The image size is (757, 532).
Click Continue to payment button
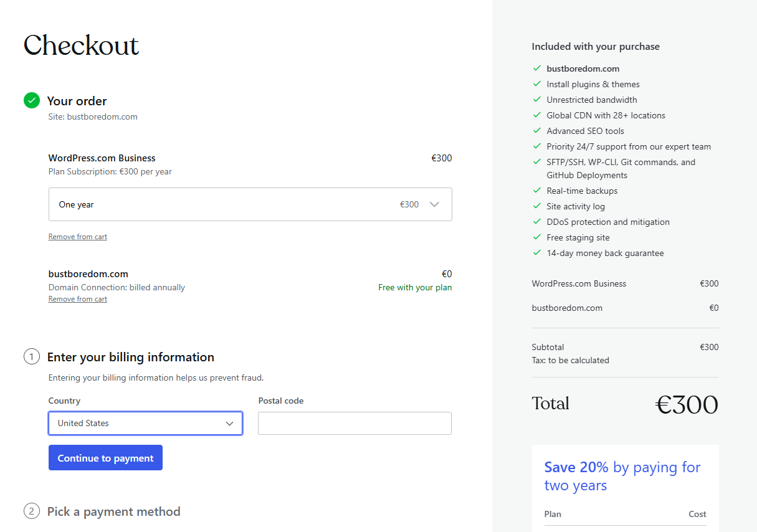pyautogui.click(x=105, y=458)
